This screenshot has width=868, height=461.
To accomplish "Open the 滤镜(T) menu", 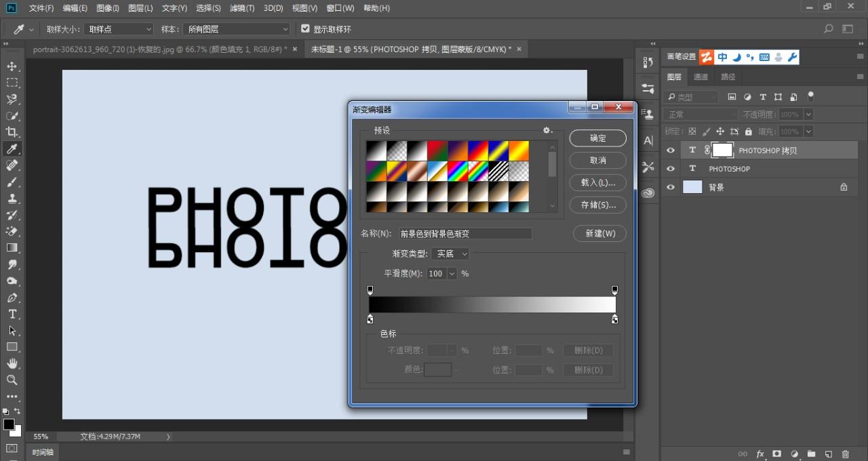I will tap(242, 8).
